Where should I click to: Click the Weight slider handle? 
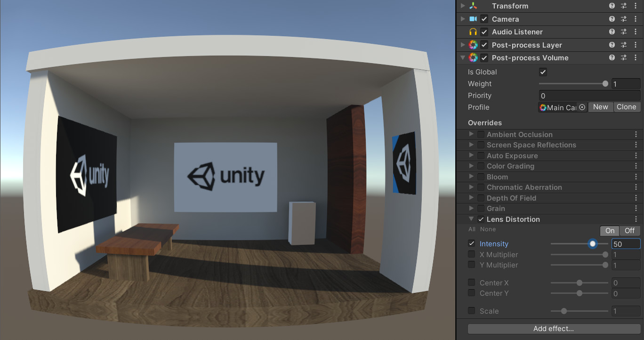pos(605,84)
